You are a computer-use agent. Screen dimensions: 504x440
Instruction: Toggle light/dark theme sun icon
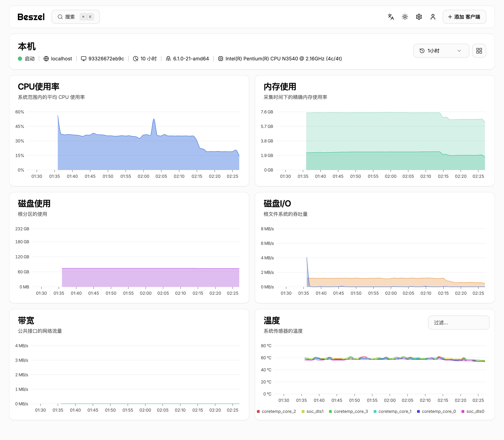405,17
